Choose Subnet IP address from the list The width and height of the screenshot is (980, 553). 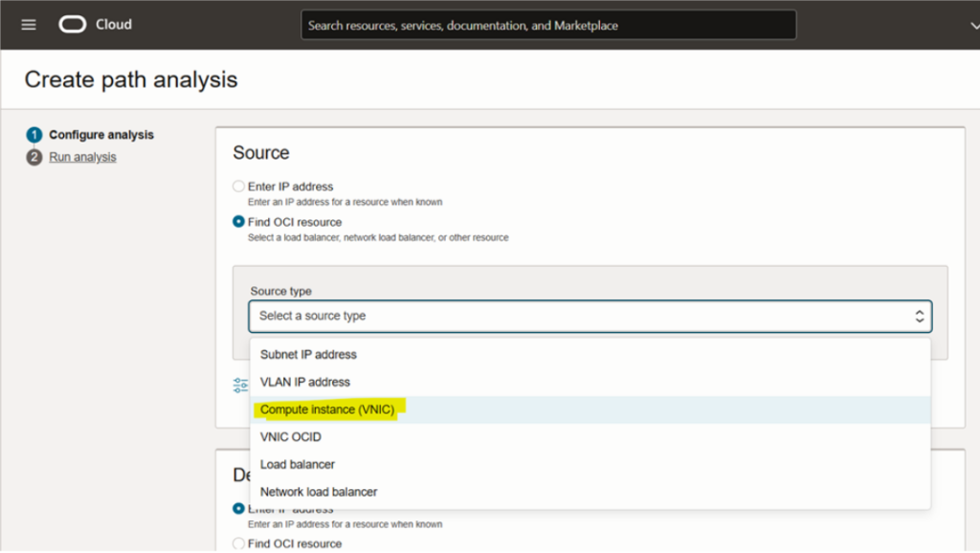tap(308, 355)
